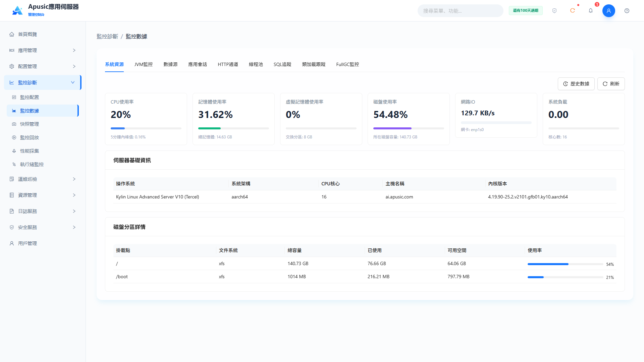Viewport: 644px width, 362px height.
Task: Expand the 應用管理 chevron
Action: pyautogui.click(x=74, y=50)
